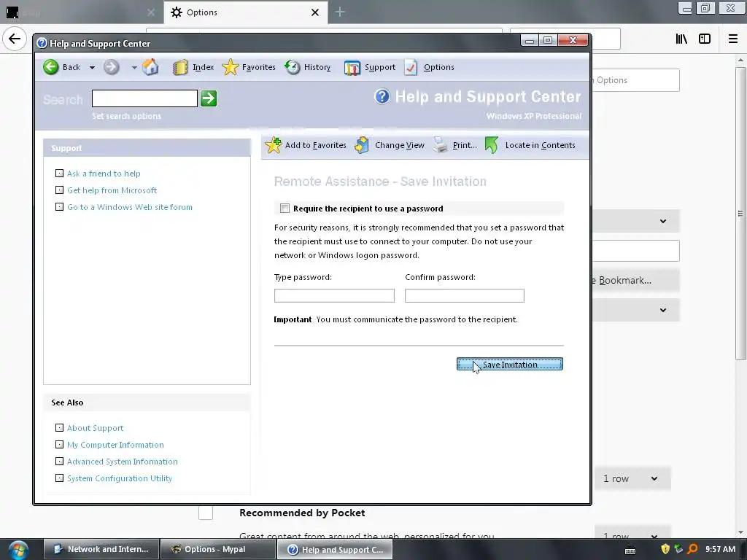Click the Print printer icon
Image resolution: width=747 pixels, height=560 pixels.
(x=440, y=145)
